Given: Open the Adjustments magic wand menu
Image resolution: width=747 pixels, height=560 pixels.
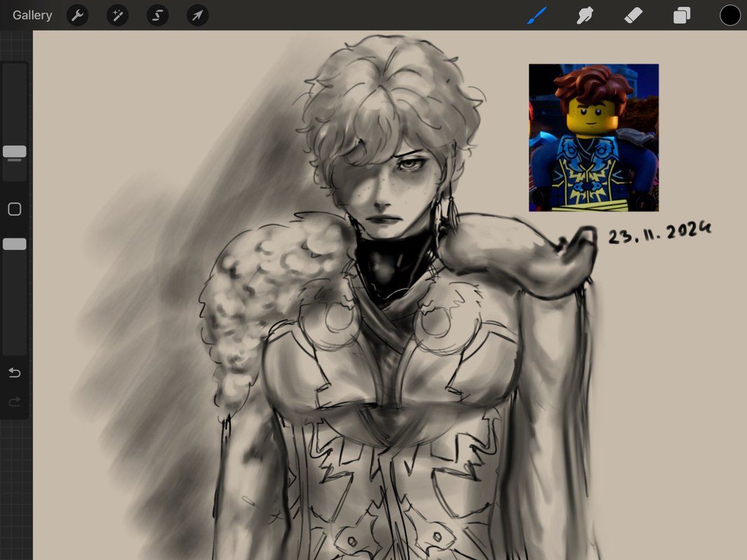Looking at the screenshot, I should point(118,16).
